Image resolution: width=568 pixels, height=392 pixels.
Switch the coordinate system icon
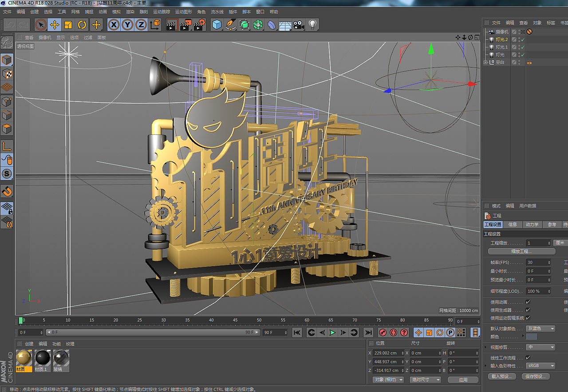pos(155,25)
